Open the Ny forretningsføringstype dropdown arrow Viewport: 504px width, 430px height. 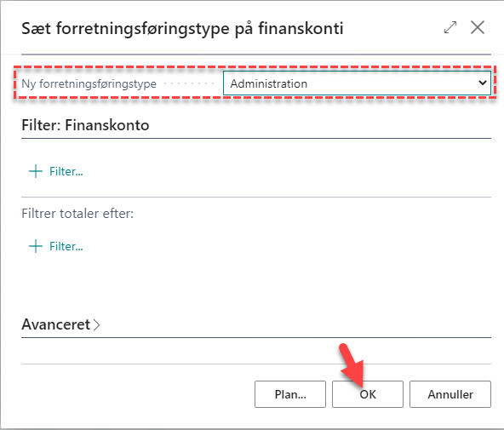(482, 83)
